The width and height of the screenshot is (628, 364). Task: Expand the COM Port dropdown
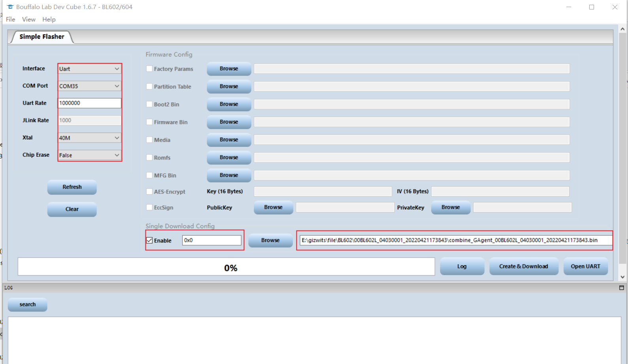pos(89,86)
